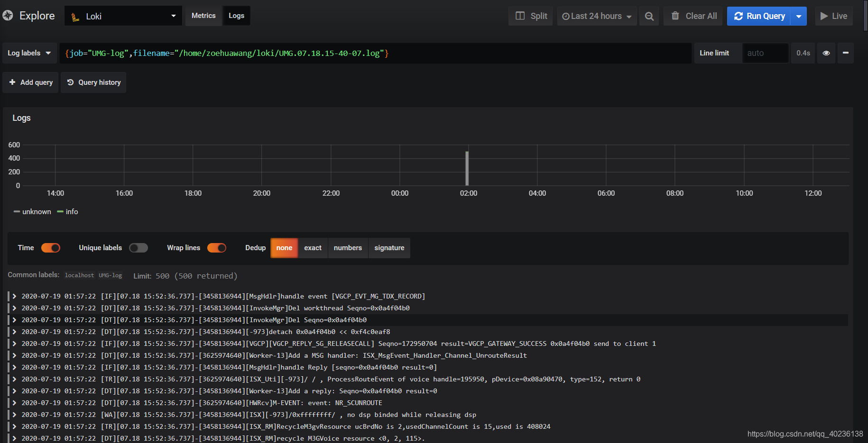
Task: Click the zoom out magnifier icon
Action: (x=649, y=16)
